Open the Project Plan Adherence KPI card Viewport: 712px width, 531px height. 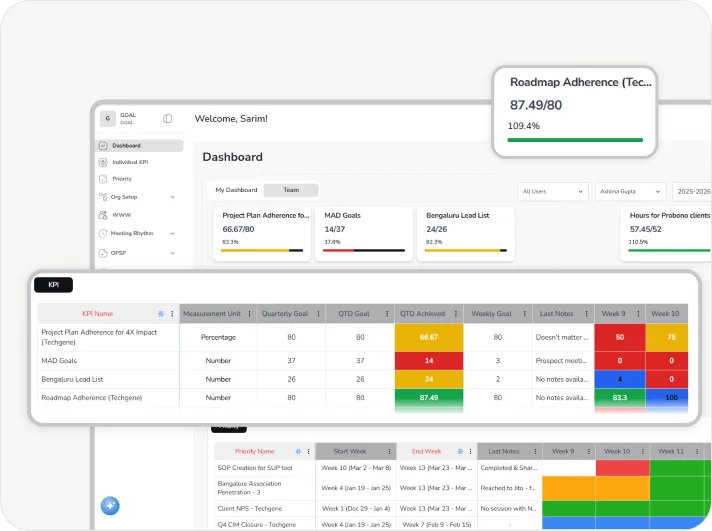(262, 234)
